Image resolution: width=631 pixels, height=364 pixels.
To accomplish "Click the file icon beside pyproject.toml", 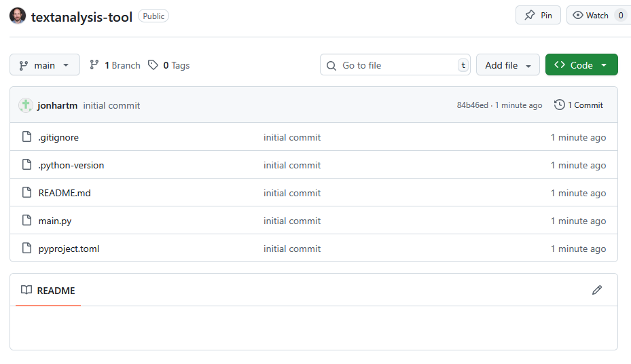I will pyautogui.click(x=26, y=249).
